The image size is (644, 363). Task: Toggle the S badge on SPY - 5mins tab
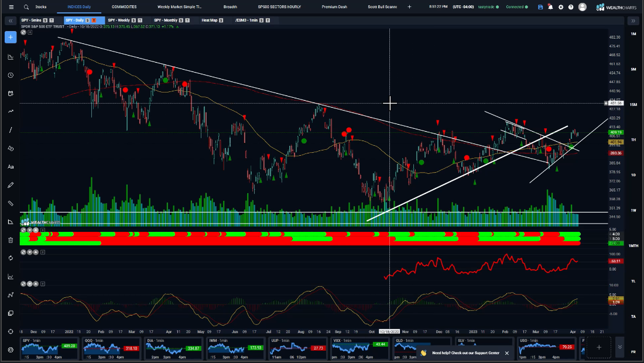click(45, 20)
